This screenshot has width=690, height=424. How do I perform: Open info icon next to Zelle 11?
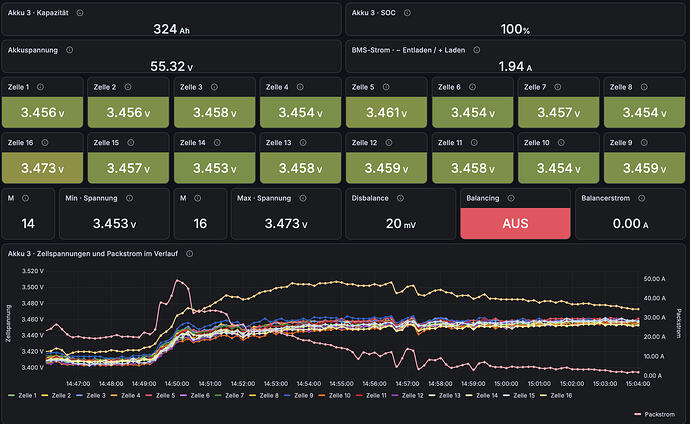click(474, 143)
